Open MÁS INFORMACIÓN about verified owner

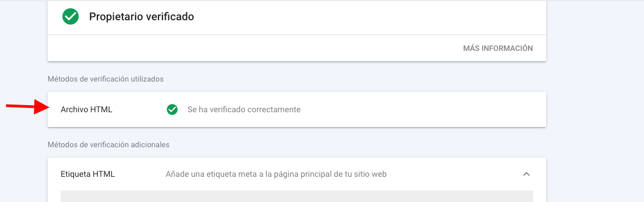pos(498,48)
